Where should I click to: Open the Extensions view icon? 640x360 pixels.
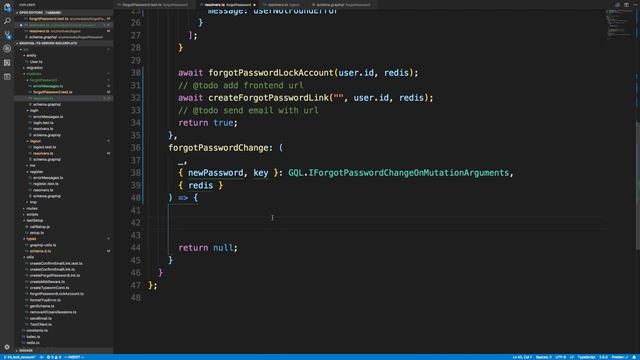tap(7, 62)
